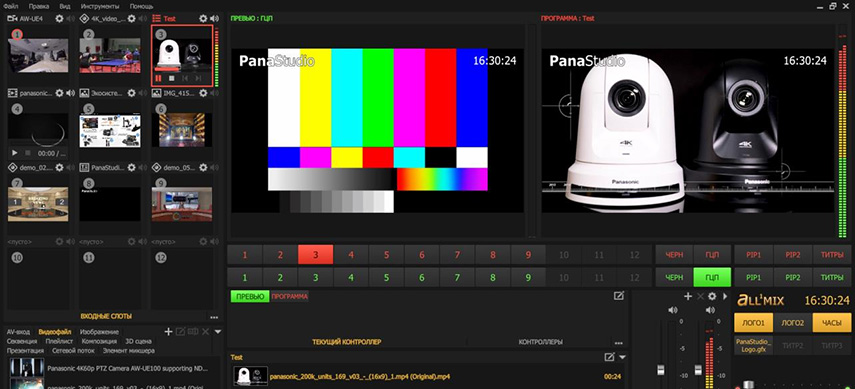Stop playback in Test slot 3
The height and width of the screenshot is (389, 855).
coord(171,79)
